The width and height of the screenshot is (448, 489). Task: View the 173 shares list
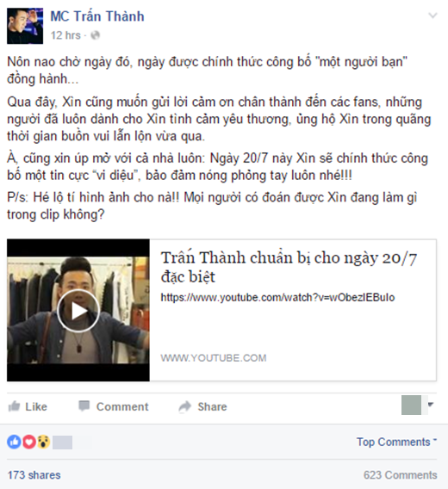click(x=34, y=475)
